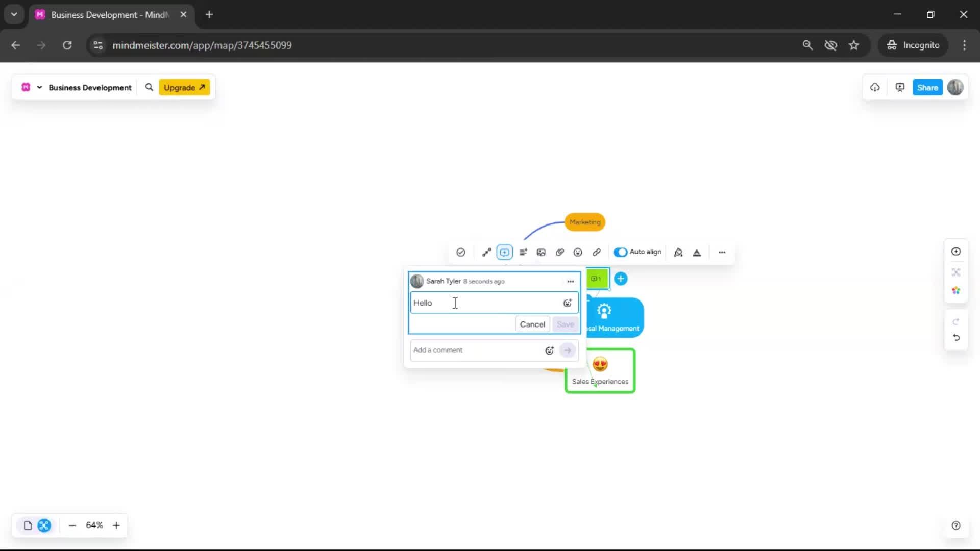Click the add topic plus circle in right sidebar
Screen dimensions: 980x551
(956, 252)
